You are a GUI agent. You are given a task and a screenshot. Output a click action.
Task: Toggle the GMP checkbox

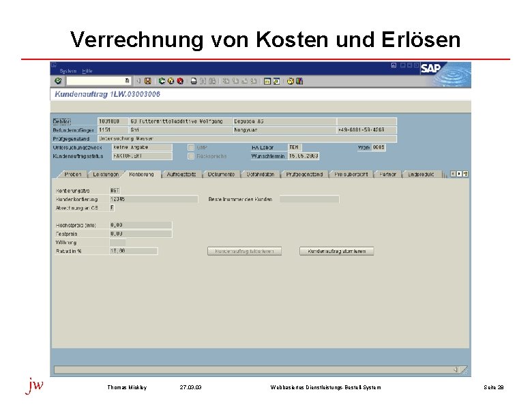click(191, 147)
